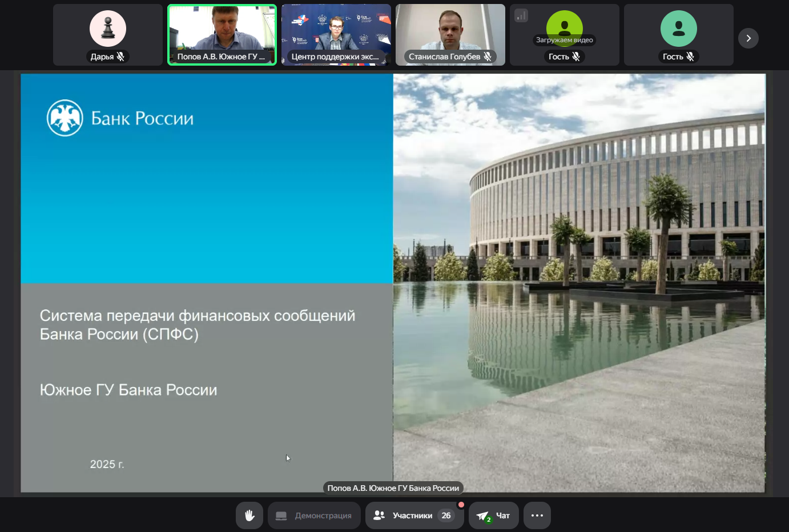The image size is (789, 532).
Task: Click the Банк России eagle logo
Action: tap(65, 118)
